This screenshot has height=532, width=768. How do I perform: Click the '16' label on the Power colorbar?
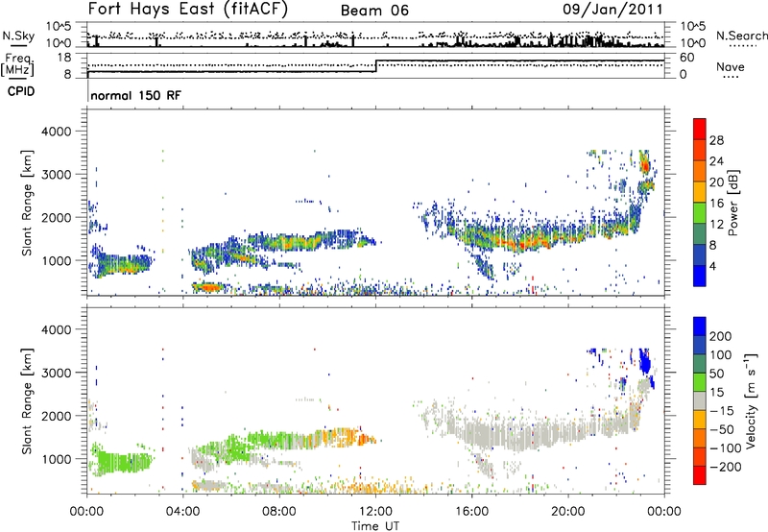click(716, 204)
